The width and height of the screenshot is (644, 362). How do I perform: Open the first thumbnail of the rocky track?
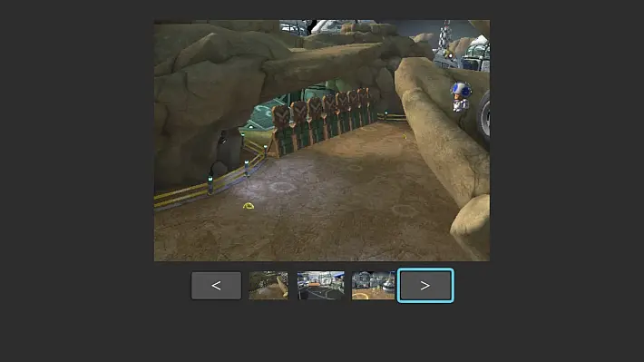268,285
